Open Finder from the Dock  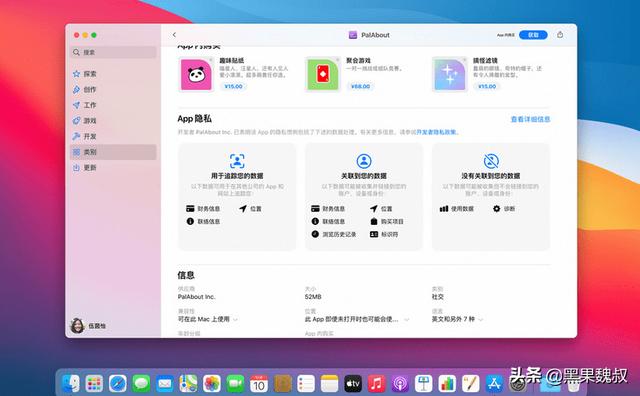[71, 383]
